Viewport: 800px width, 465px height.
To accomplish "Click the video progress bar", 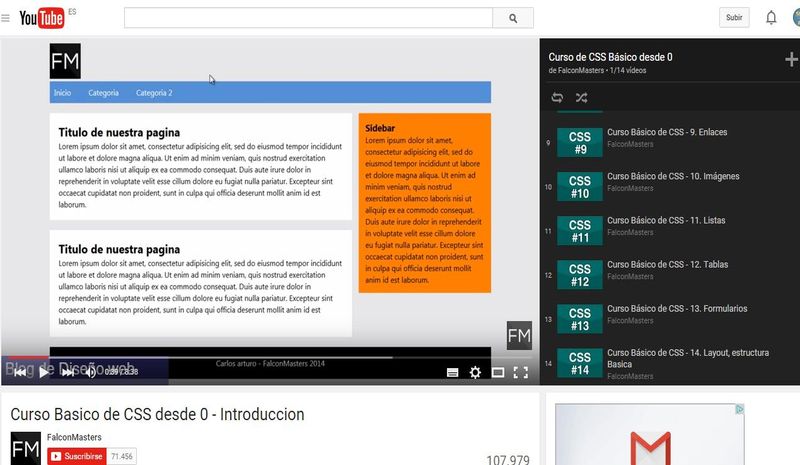I will [270, 357].
